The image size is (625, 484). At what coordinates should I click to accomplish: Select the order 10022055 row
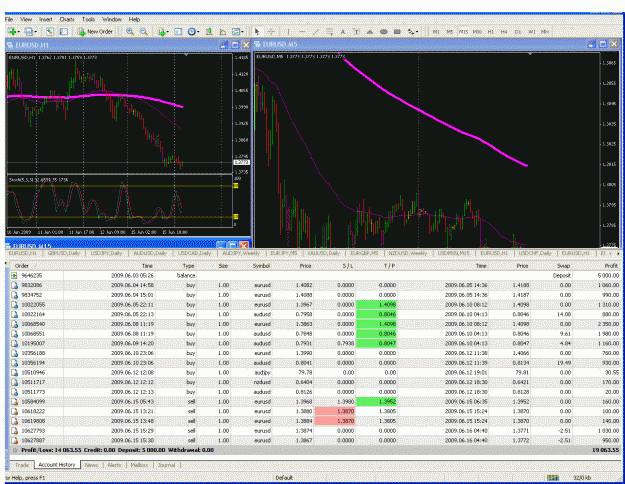click(315, 305)
